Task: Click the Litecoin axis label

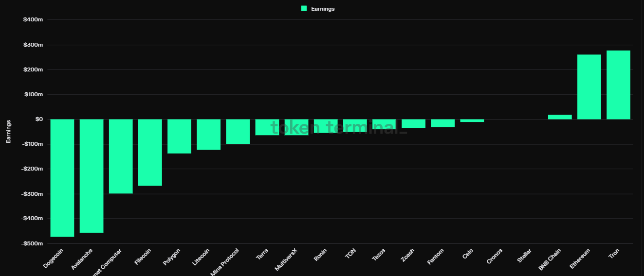Action: (201, 258)
